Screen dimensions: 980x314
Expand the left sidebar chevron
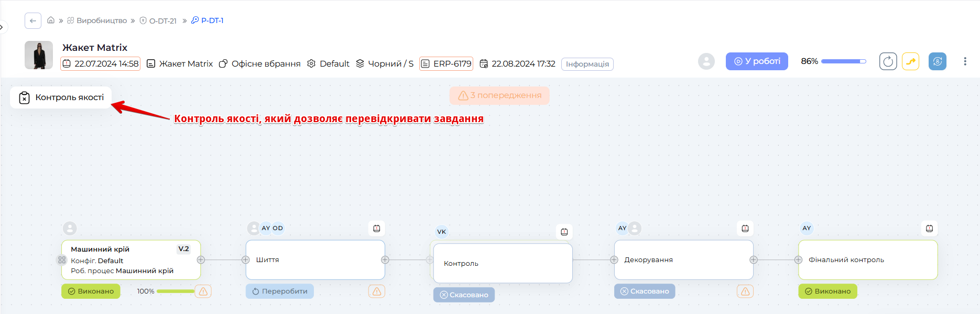coord(2,27)
